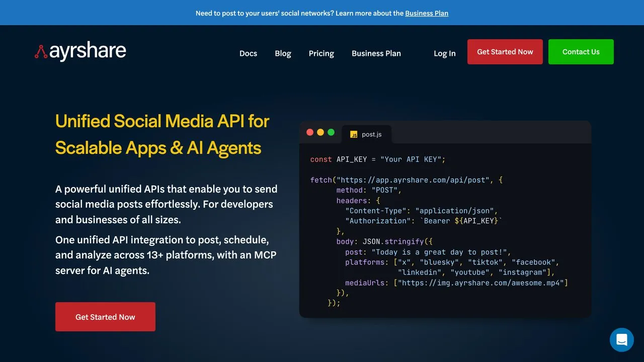Open the chat support bubble
This screenshot has width=644, height=362.
pyautogui.click(x=621, y=339)
